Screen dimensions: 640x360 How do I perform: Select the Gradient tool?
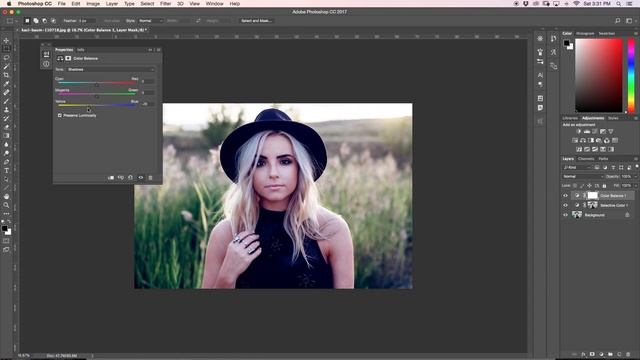(x=6, y=136)
